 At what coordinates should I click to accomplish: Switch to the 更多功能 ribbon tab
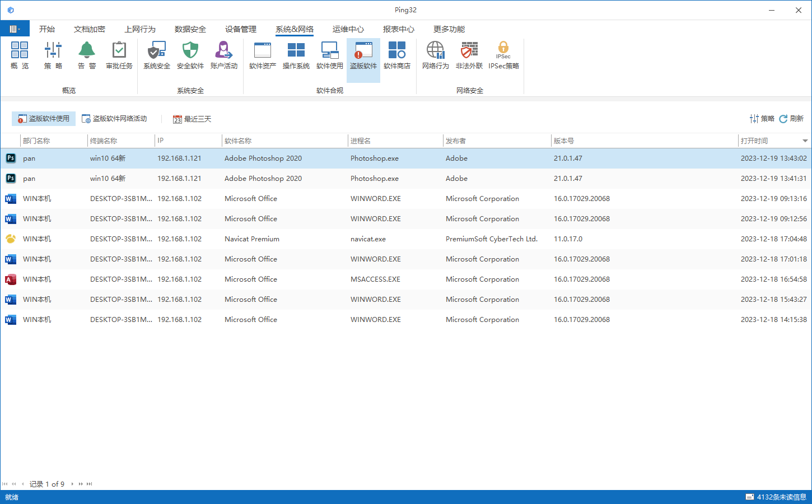(x=449, y=29)
